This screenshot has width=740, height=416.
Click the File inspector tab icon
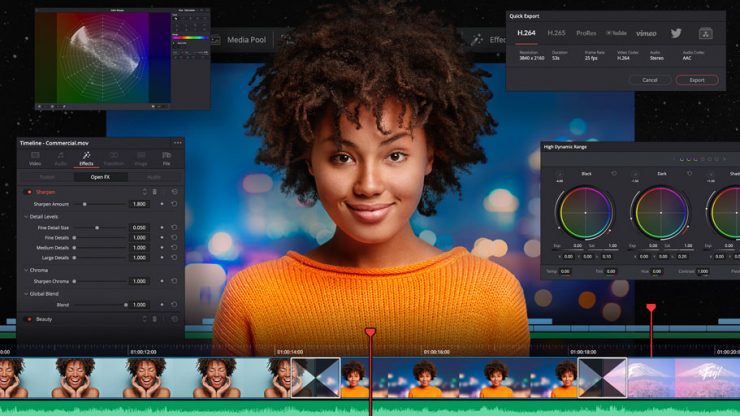tap(166, 156)
